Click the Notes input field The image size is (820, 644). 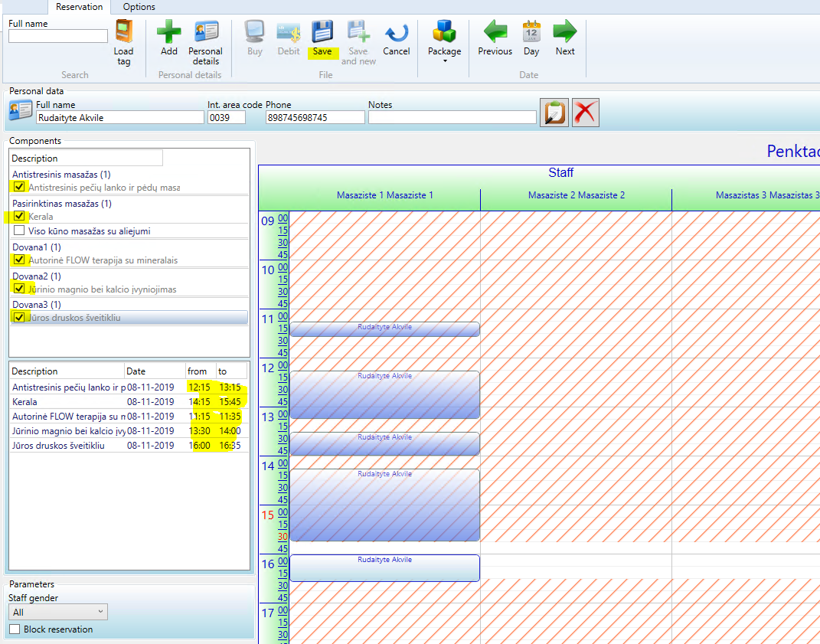(x=452, y=118)
